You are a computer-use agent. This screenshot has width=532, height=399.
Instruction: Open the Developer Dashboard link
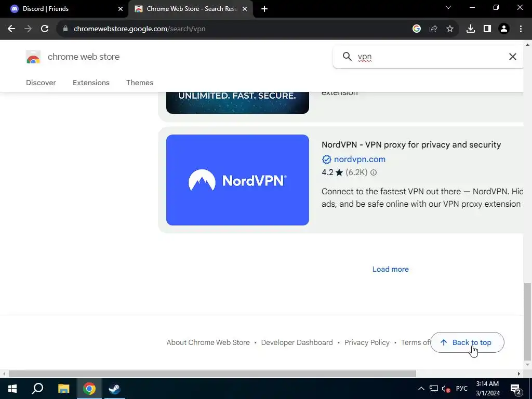click(297, 342)
